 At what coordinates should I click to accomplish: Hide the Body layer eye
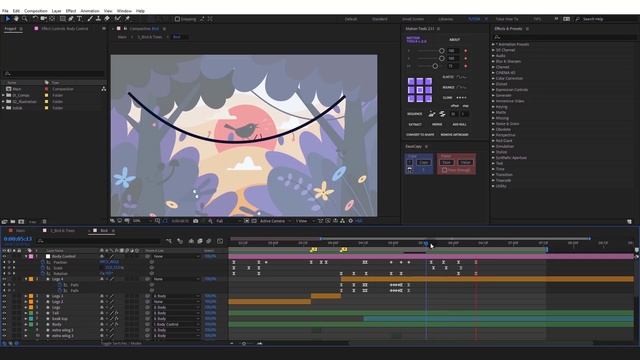click(x=4, y=324)
